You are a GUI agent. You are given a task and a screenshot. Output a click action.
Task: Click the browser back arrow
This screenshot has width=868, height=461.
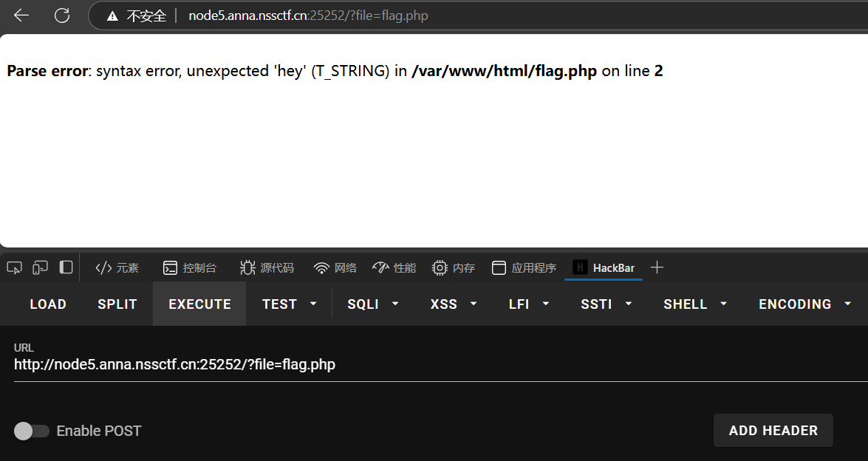[x=21, y=16]
